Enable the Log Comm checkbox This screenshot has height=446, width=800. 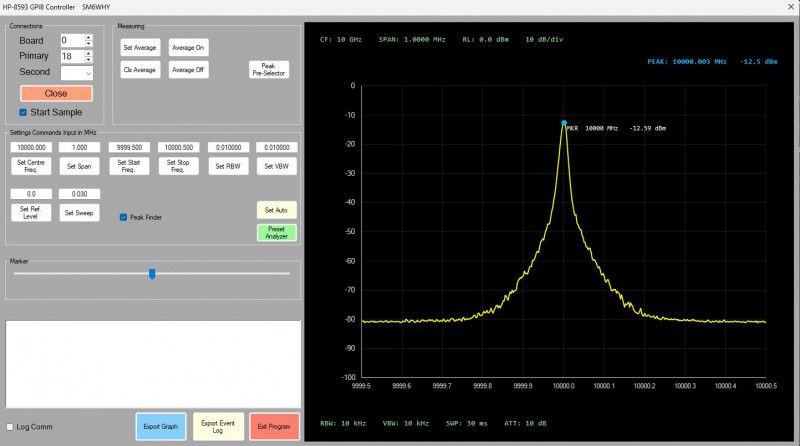[10, 427]
